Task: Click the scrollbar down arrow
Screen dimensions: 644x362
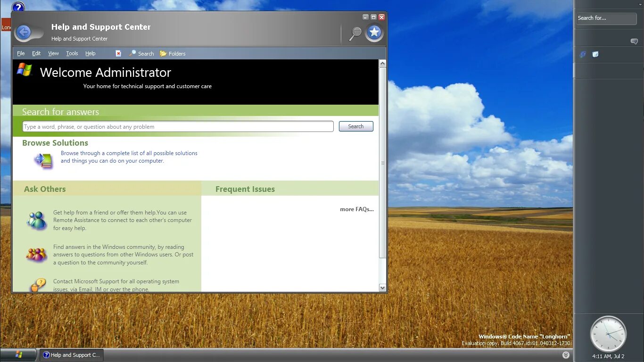Action: pos(382,288)
